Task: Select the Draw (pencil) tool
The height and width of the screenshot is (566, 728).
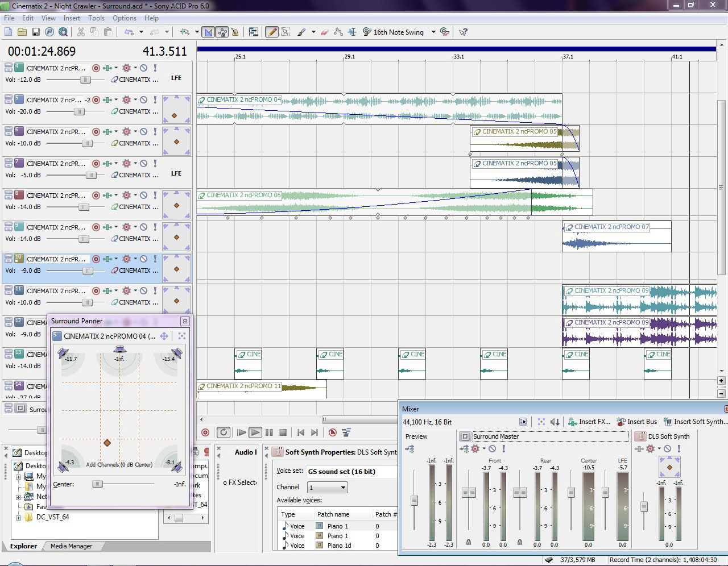Action: [272, 32]
